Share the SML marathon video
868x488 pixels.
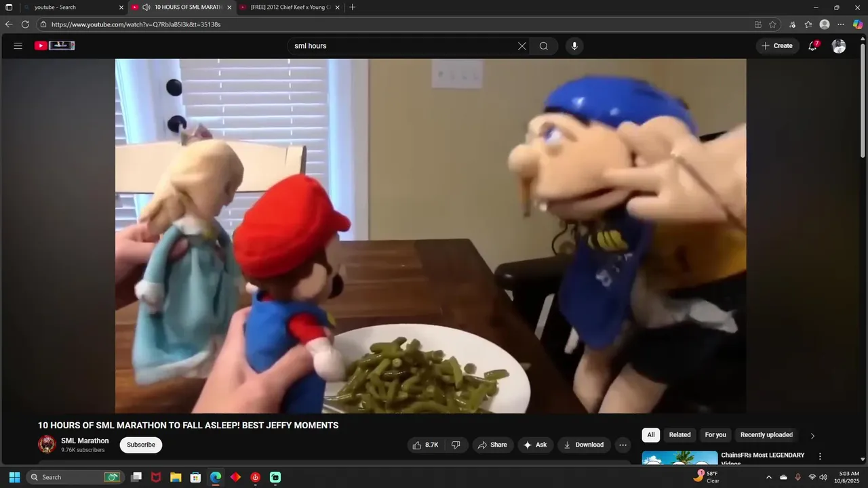click(x=492, y=445)
